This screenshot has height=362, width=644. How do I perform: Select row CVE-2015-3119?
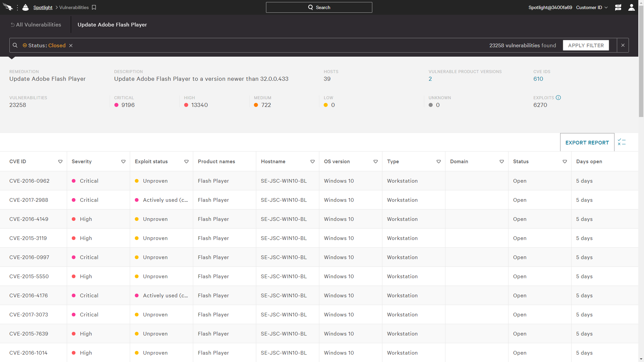[319, 238]
